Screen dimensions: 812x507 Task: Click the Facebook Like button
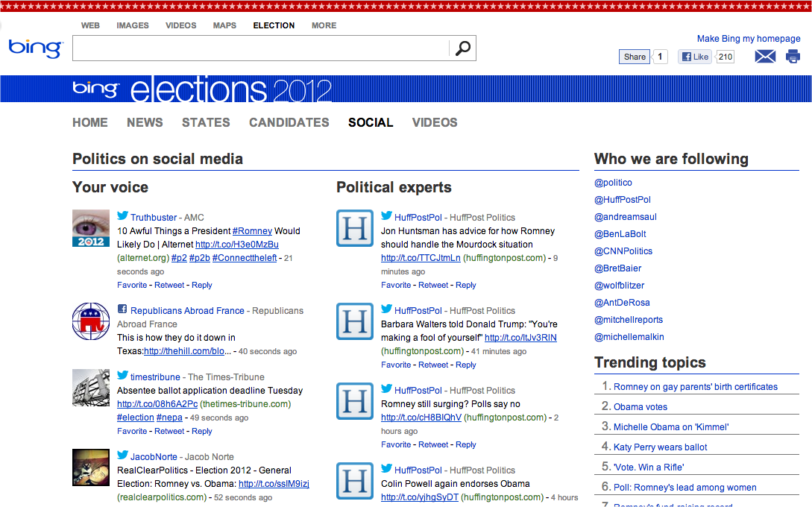point(694,56)
